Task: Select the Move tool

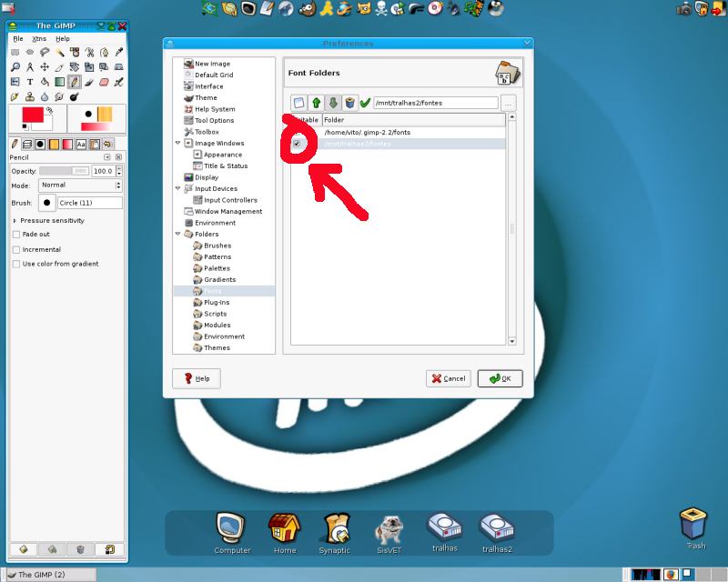Action: pyautogui.click(x=45, y=66)
